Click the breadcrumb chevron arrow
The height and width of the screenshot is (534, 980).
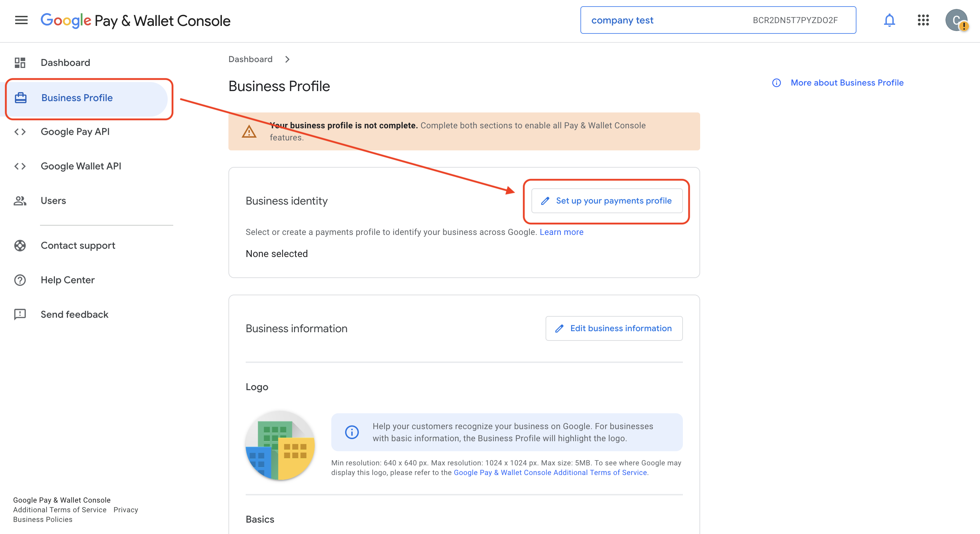(287, 59)
